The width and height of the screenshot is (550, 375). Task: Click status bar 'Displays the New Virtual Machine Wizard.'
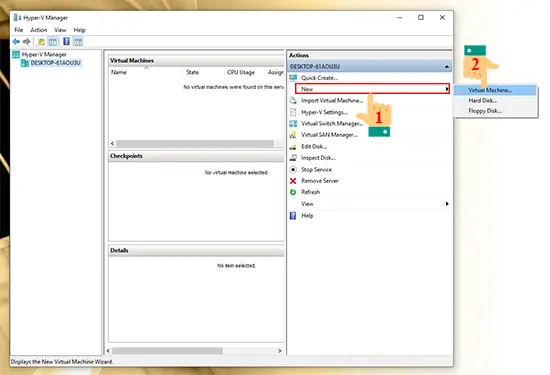tap(62, 362)
